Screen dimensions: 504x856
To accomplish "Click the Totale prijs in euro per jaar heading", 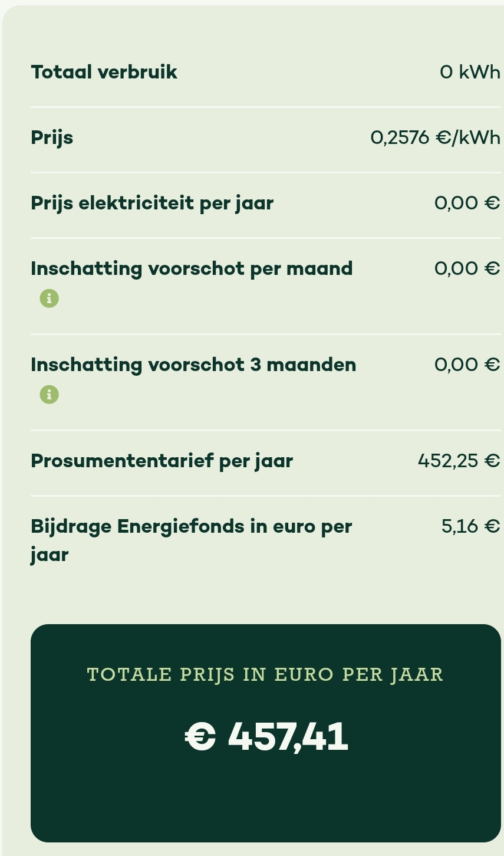I will pyautogui.click(x=265, y=675).
